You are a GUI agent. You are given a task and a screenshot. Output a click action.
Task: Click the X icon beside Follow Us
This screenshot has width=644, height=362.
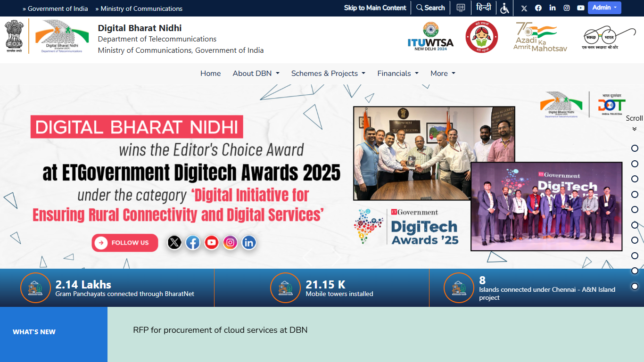(174, 243)
